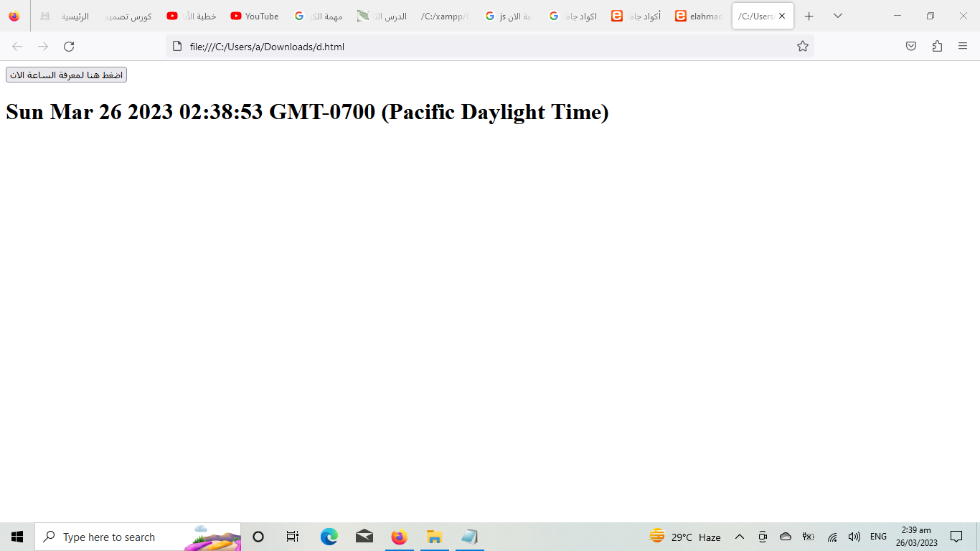Switch to the elahmad tab
The image size is (980, 551).
pos(699,16)
